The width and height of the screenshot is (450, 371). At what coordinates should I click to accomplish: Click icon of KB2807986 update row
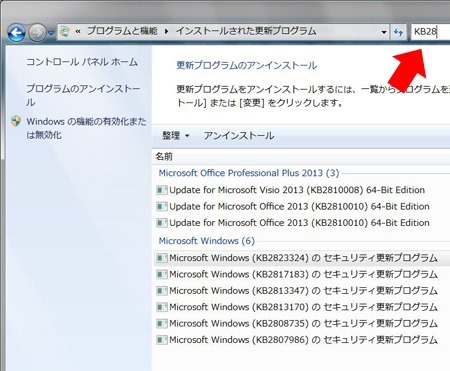[x=162, y=340]
